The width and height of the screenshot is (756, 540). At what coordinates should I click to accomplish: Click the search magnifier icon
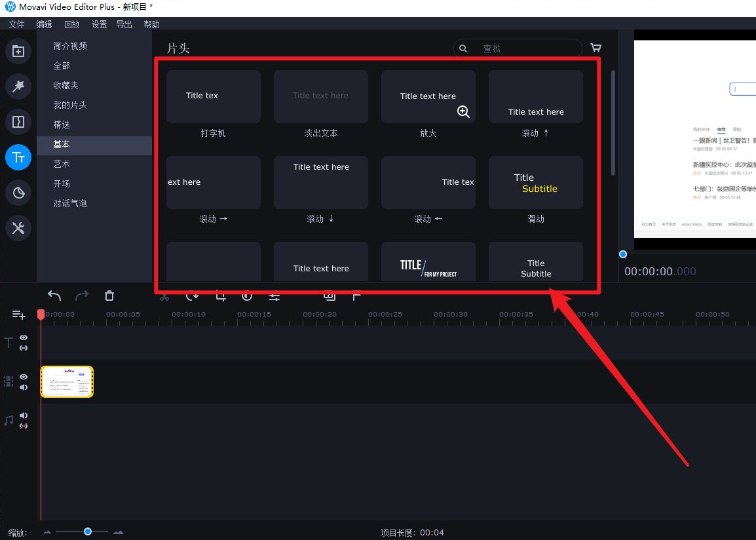[463, 48]
